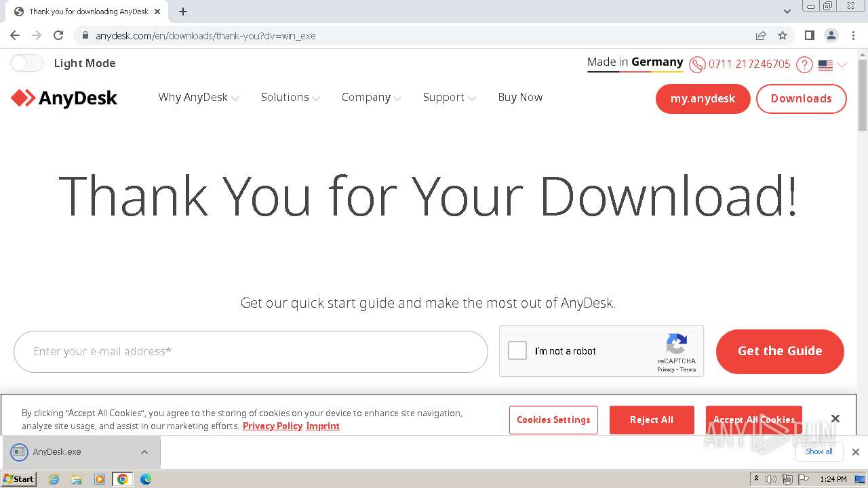The width and height of the screenshot is (868, 488).
Task: Open media player from taskbar
Action: pos(100,479)
